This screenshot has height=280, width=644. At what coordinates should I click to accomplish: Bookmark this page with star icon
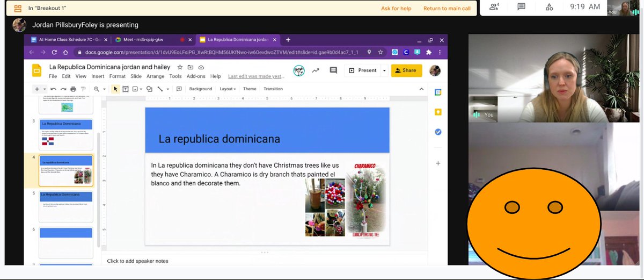[x=380, y=53]
